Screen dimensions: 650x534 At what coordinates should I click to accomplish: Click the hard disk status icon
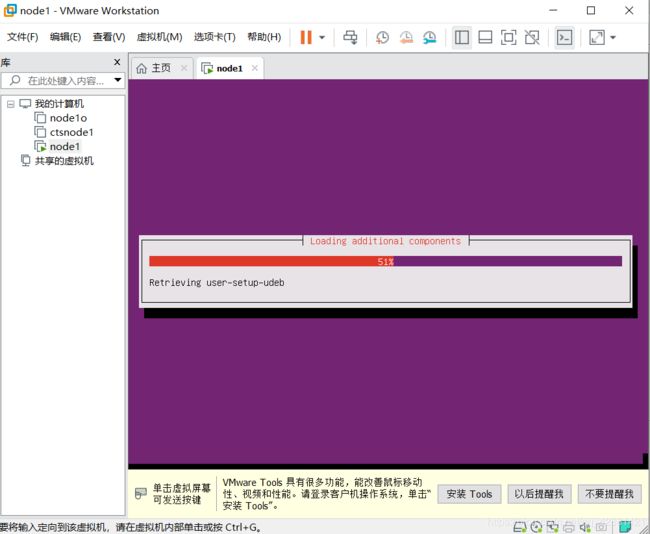pyautogui.click(x=520, y=527)
